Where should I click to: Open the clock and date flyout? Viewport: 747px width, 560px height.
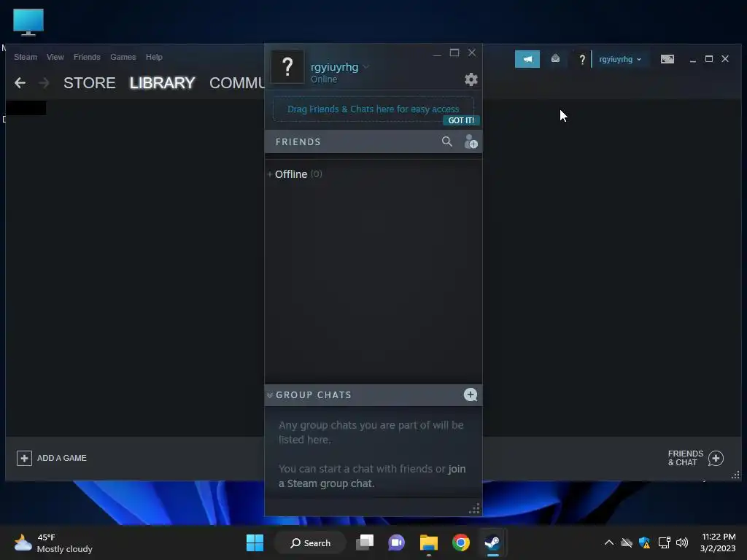pos(718,542)
